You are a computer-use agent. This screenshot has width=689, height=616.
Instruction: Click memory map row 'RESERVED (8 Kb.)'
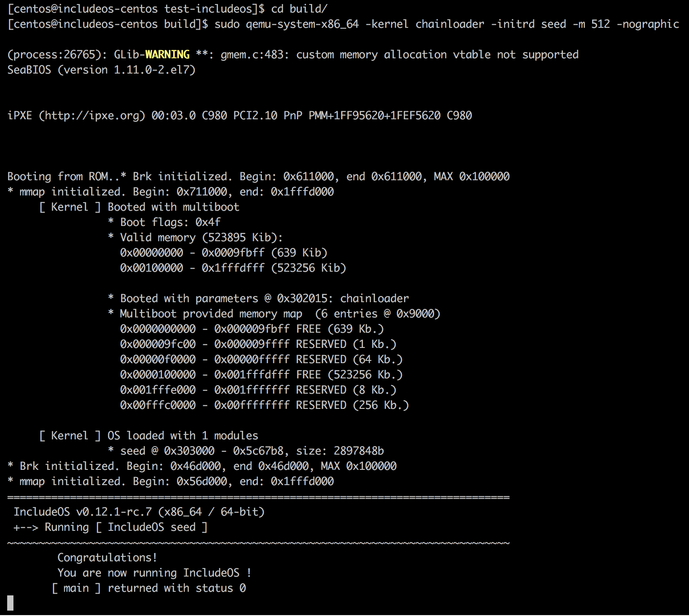click(258, 390)
